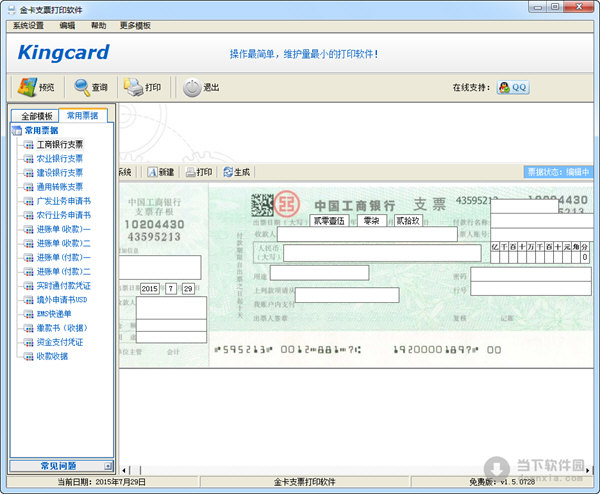Select 农业银行支票 template icon
Screen dimensions: 600x494
[x=28, y=159]
